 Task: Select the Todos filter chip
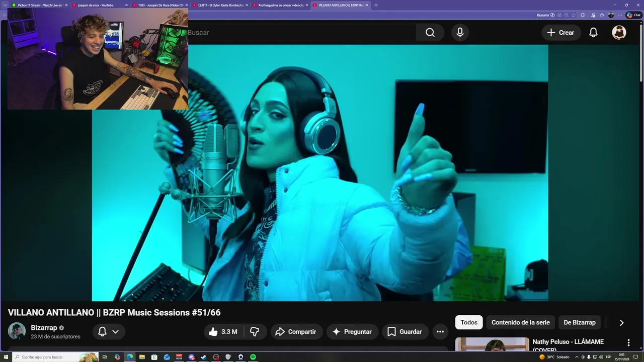pos(469,322)
